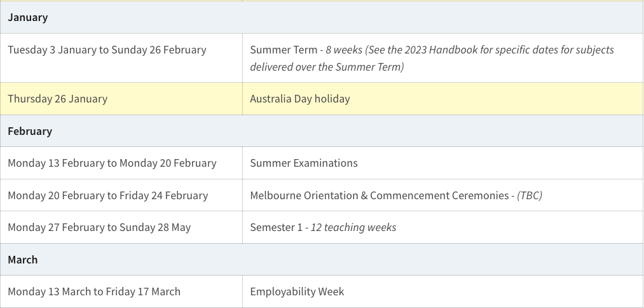Viewport: 644px width, 308px height.
Task: Select the Monday 13 February date range
Action: pos(112,163)
